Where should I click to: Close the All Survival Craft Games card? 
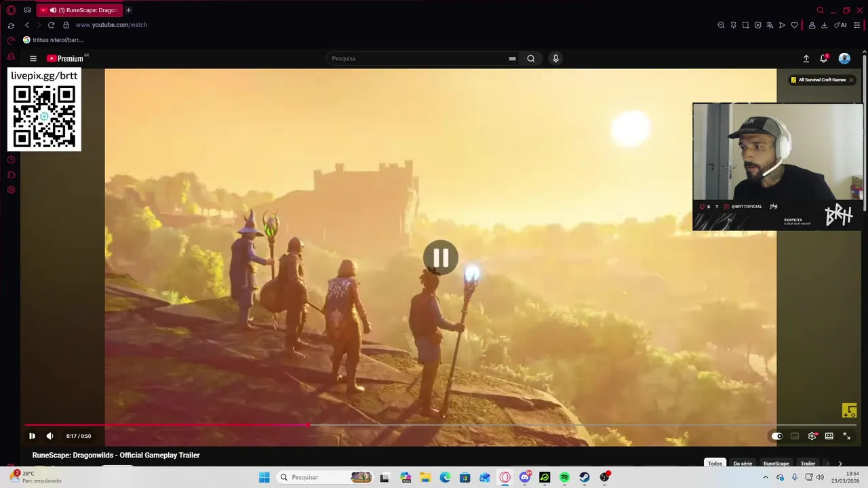click(851, 80)
